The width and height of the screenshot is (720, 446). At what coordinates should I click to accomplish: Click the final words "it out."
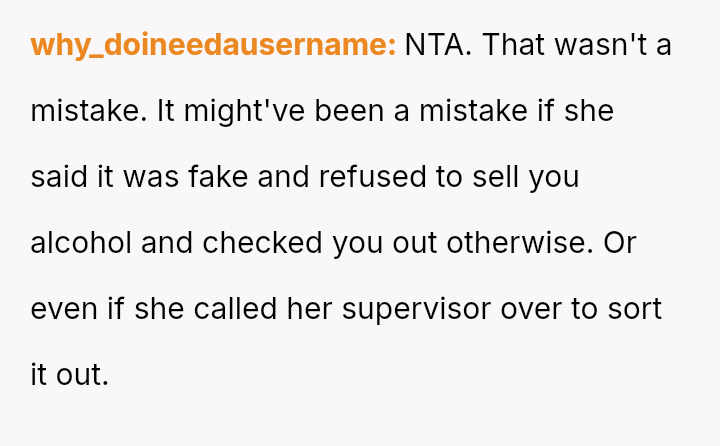69,375
